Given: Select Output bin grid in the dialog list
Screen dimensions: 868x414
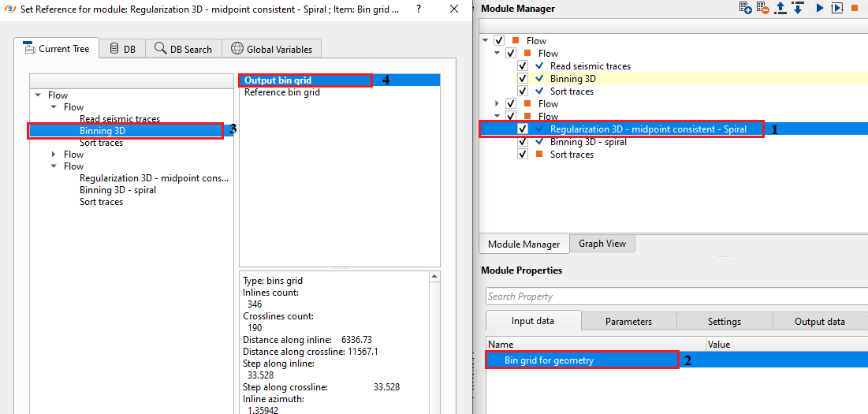Looking at the screenshot, I should tap(339, 80).
